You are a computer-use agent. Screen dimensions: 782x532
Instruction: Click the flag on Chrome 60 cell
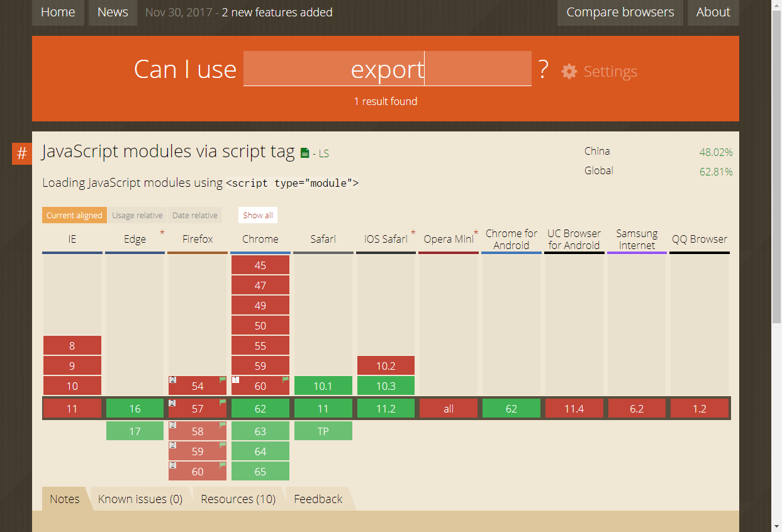[286, 380]
